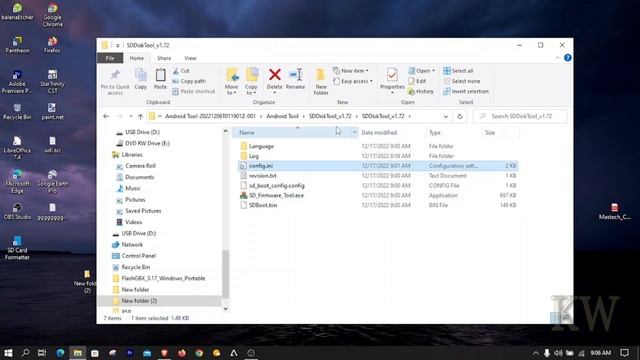The width and height of the screenshot is (640, 360).
Task: Open the Name column filter dropdown
Action: click(354, 133)
